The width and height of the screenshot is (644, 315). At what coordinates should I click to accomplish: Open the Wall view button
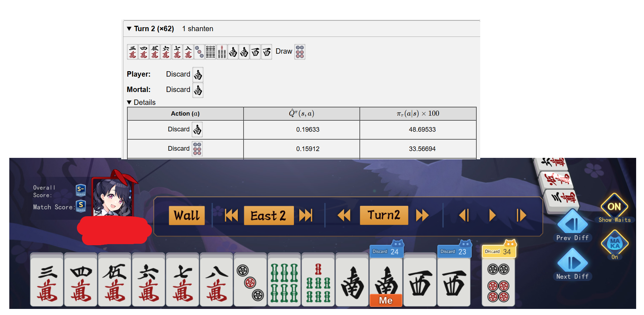click(187, 215)
